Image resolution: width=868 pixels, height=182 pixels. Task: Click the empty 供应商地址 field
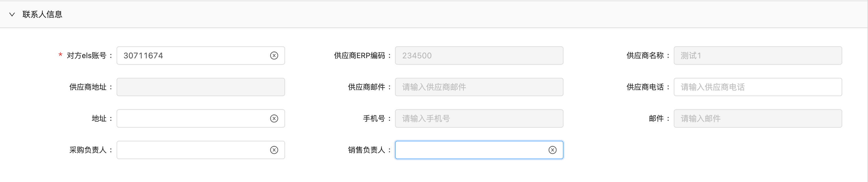tap(201, 87)
